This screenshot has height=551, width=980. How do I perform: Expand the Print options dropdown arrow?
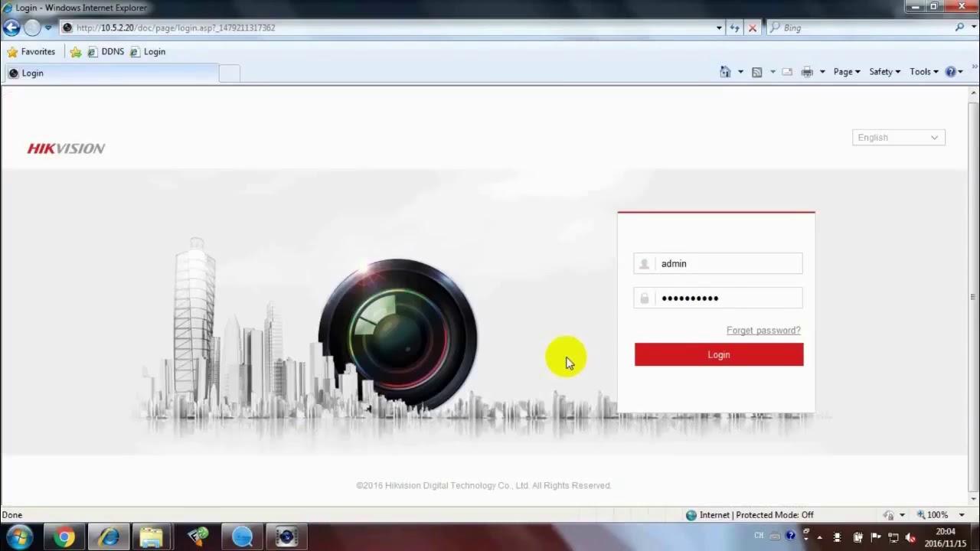(822, 72)
